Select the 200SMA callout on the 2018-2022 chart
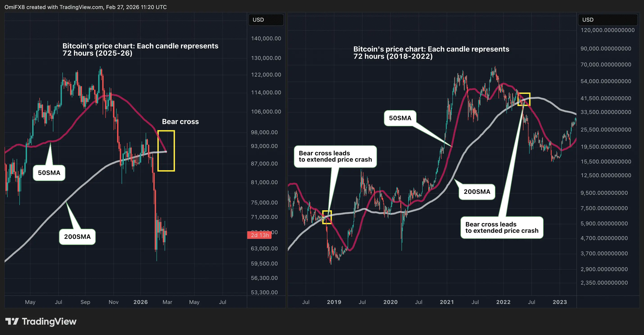Screen dimensions: 644x335 [x=477, y=192]
